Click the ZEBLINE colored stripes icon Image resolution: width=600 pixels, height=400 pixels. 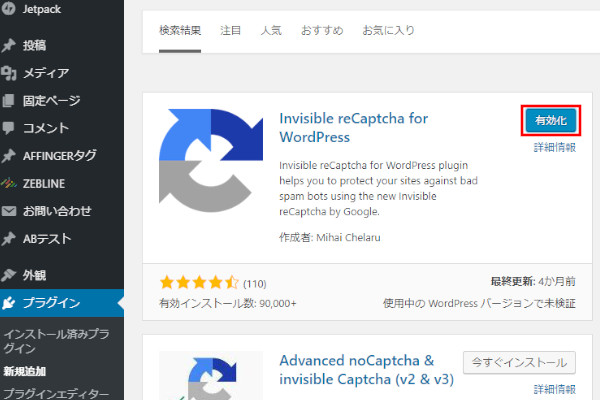coord(8,183)
